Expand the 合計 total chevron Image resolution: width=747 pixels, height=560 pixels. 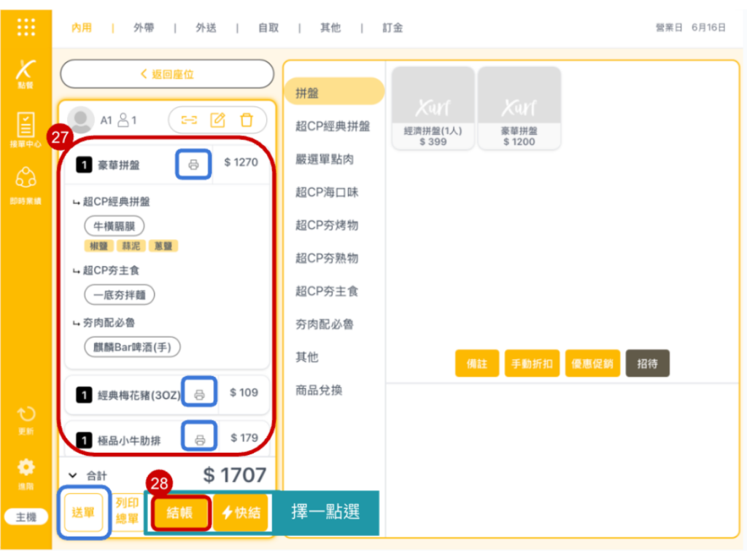tap(72, 475)
